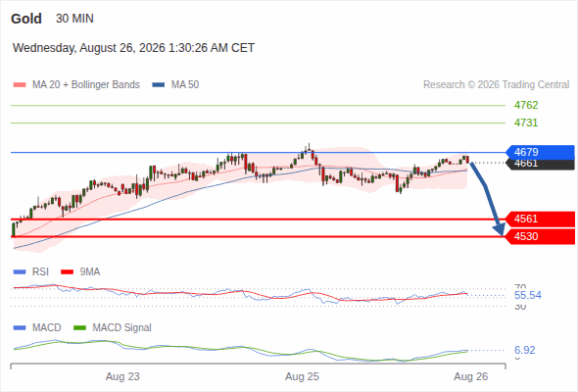Select the 4661 current price tag
The width and height of the screenshot is (578, 392).
click(x=540, y=165)
